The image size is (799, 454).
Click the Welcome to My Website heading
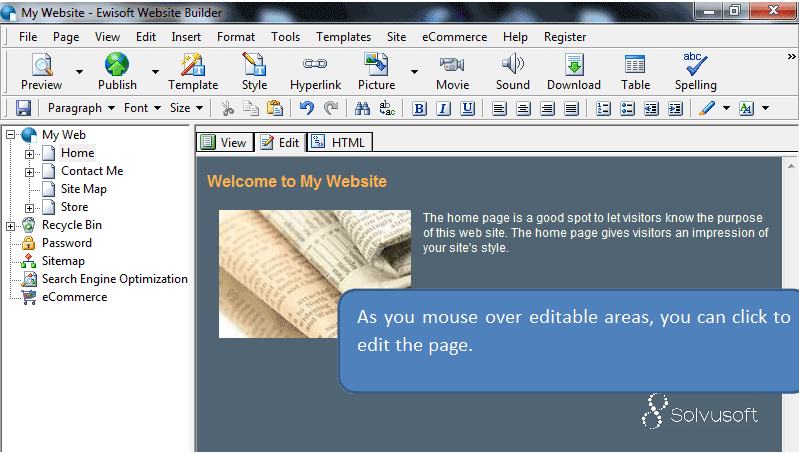(297, 181)
